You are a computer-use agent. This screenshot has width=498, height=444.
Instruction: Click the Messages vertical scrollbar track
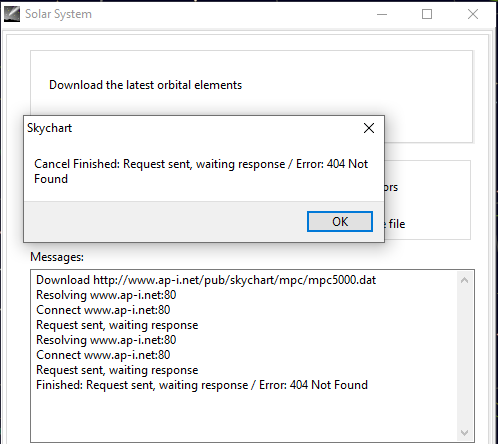[x=464, y=357]
